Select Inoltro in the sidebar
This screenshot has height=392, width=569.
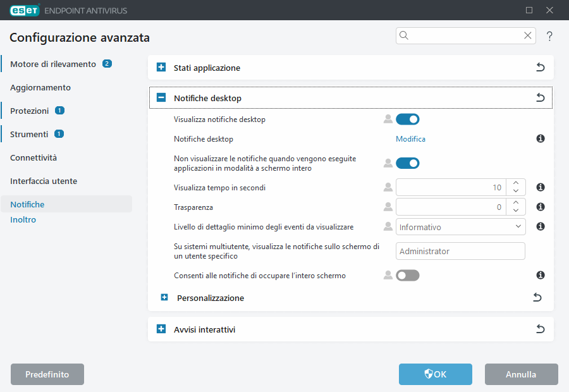(x=23, y=220)
